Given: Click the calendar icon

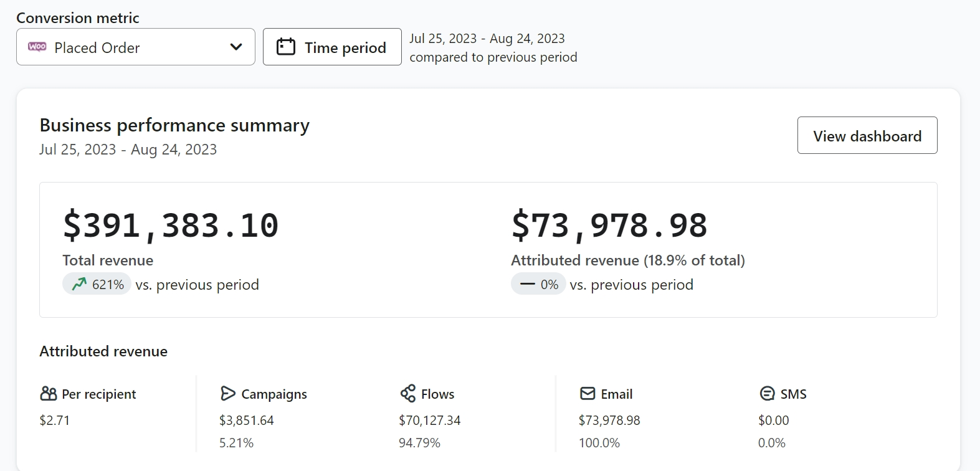Looking at the screenshot, I should click(x=285, y=47).
